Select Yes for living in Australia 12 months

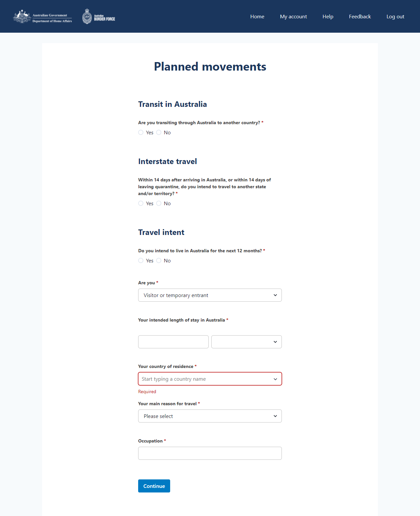[141, 260]
